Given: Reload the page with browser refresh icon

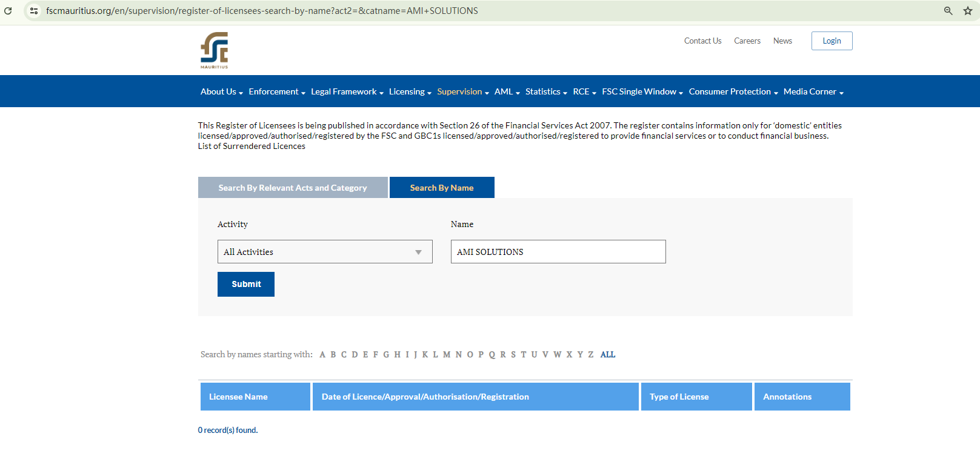Looking at the screenshot, I should coord(8,11).
